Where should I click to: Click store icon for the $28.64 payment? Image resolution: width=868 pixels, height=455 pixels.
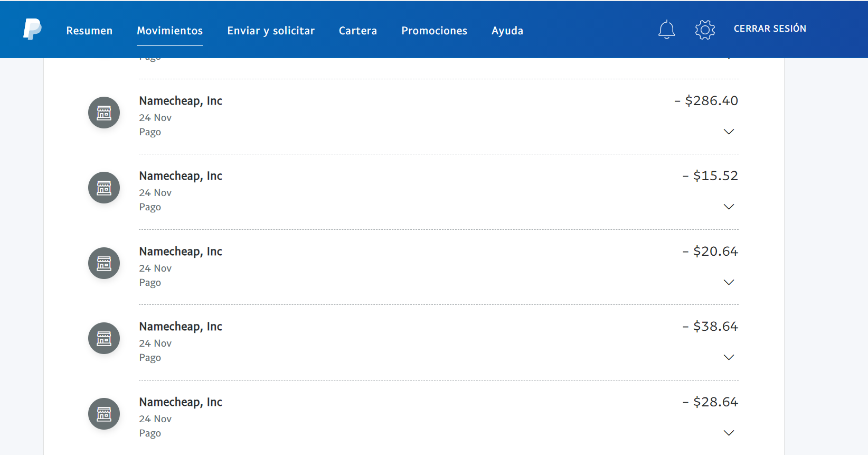(x=104, y=414)
